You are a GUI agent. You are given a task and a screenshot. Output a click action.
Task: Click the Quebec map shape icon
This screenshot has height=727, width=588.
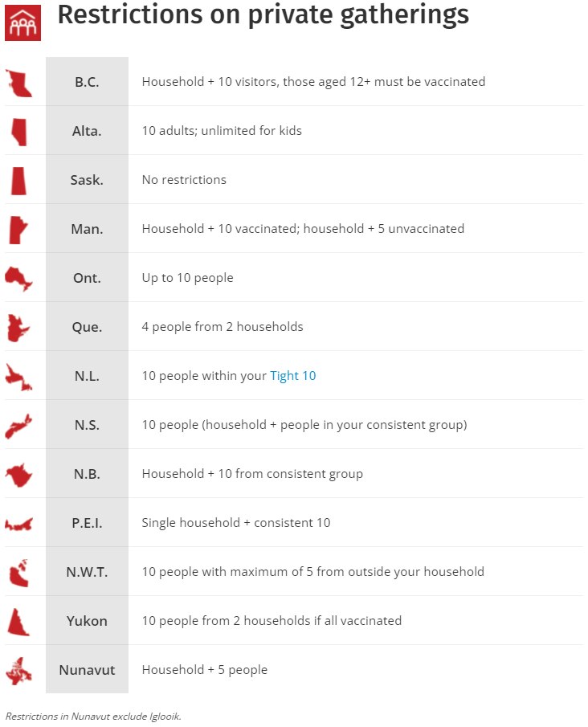pyautogui.click(x=18, y=327)
